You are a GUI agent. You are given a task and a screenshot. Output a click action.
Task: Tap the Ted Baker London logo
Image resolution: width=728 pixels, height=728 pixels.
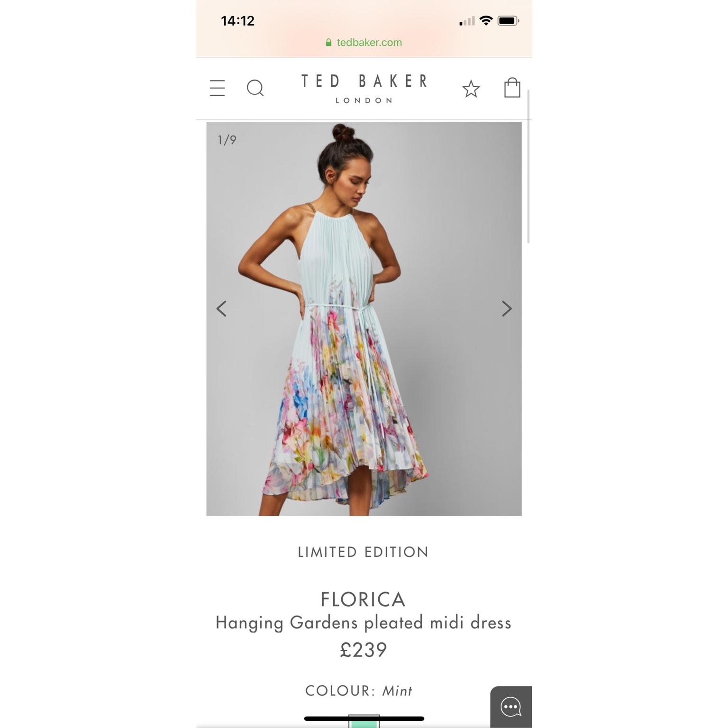tap(364, 89)
